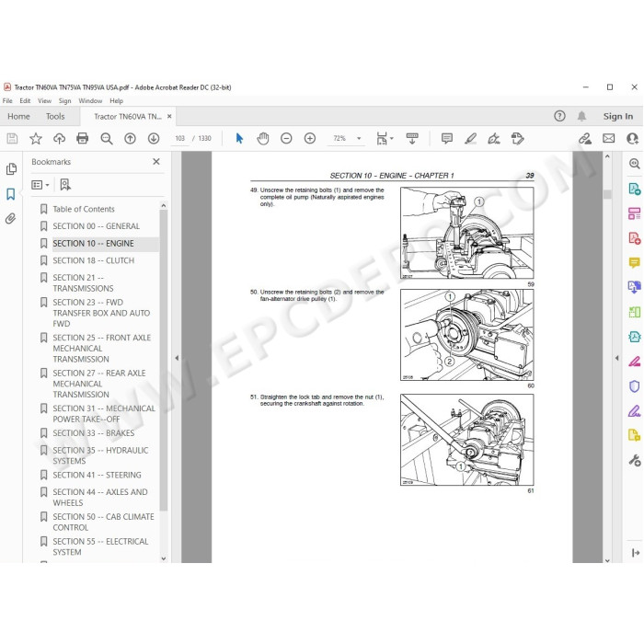The width and height of the screenshot is (644, 644).
Task: Zoom out with the minus icon
Action: 286,138
